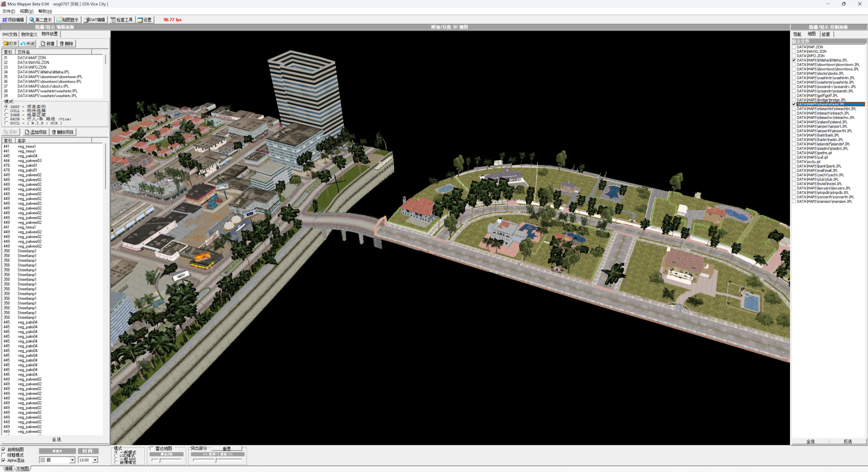
Task: Select OCCL mode radio button
Action: (6, 123)
